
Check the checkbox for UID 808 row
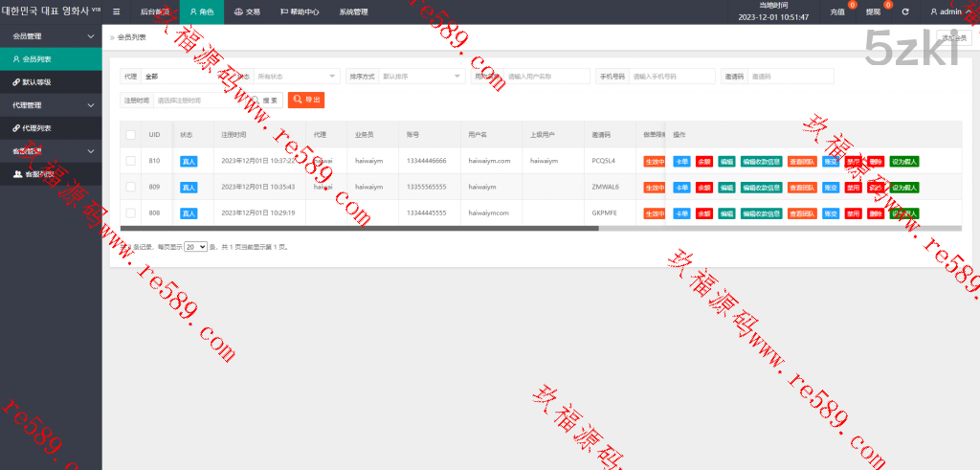130,213
